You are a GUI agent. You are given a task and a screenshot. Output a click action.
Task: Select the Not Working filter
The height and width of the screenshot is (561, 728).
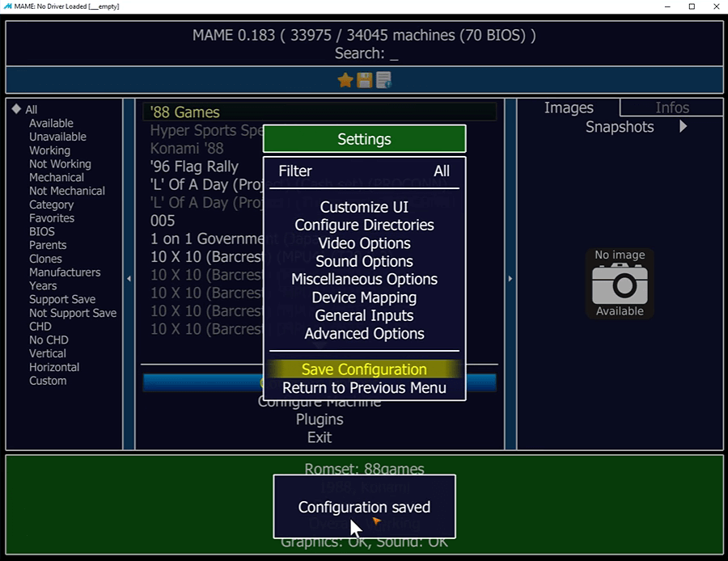pyautogui.click(x=60, y=164)
